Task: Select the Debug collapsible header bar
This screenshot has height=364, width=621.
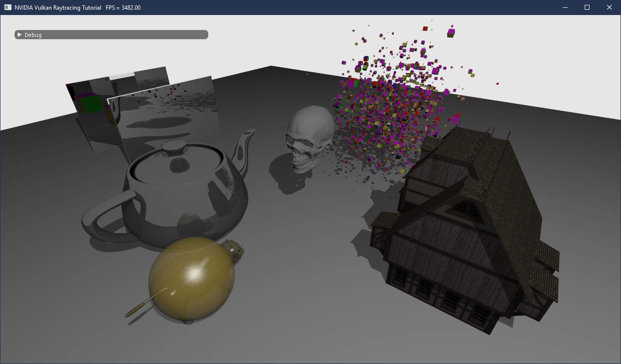Action: [111, 34]
